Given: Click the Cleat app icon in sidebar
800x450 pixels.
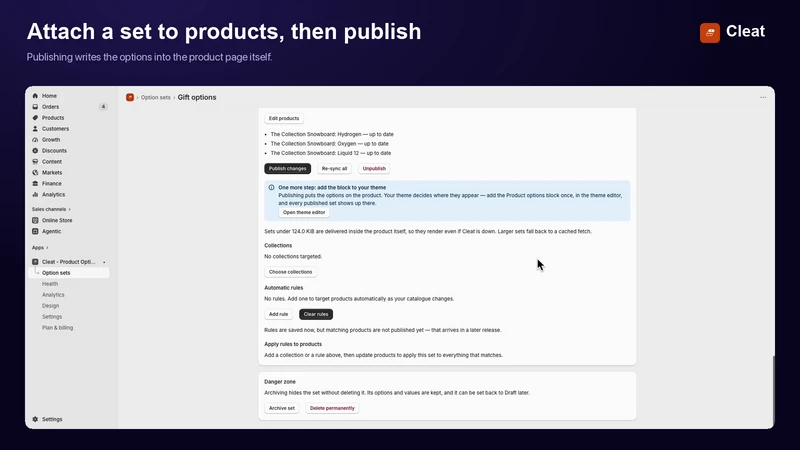Looking at the screenshot, I should [35, 262].
